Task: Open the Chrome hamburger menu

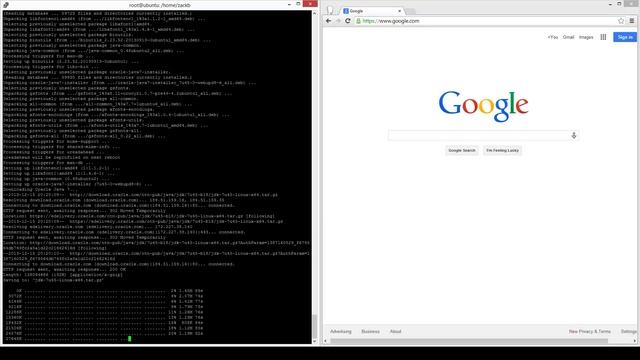Action: pyautogui.click(x=632, y=21)
